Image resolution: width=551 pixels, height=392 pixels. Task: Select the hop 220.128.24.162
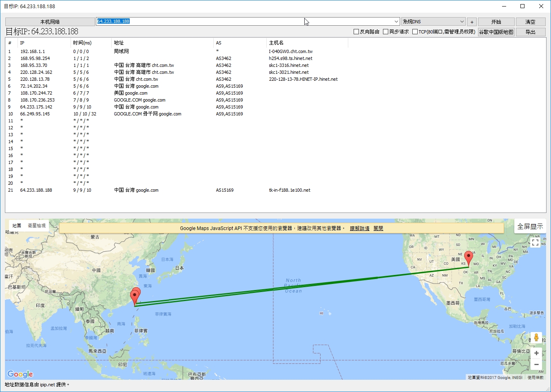36,72
